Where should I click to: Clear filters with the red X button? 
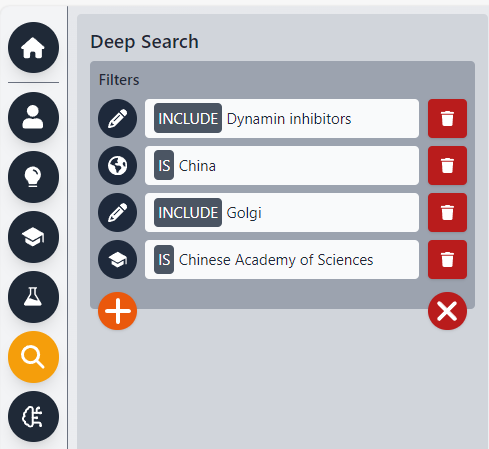tap(447, 311)
